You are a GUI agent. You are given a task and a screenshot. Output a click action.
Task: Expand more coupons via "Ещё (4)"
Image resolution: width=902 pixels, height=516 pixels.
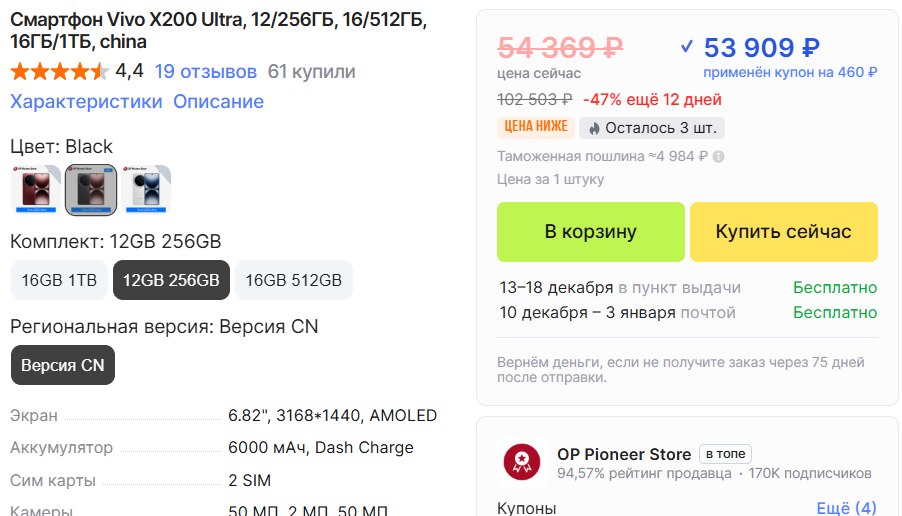point(846,508)
